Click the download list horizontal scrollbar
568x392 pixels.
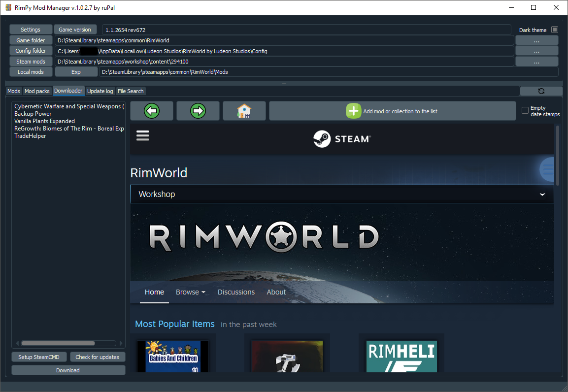tap(58, 343)
